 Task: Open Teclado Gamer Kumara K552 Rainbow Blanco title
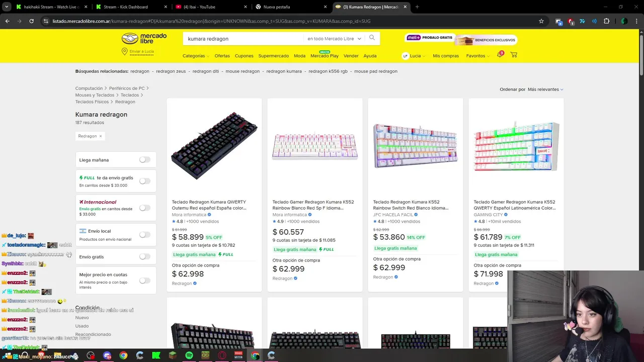click(313, 205)
